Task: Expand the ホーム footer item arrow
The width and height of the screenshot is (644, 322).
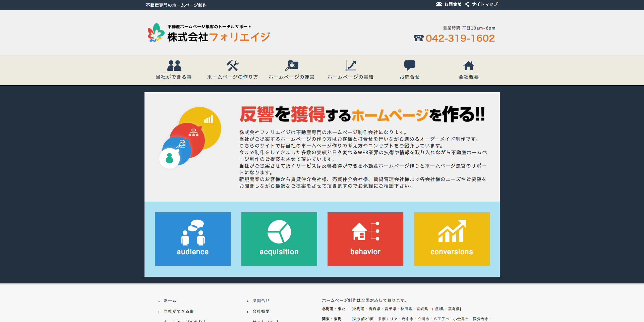Action: coord(158,301)
